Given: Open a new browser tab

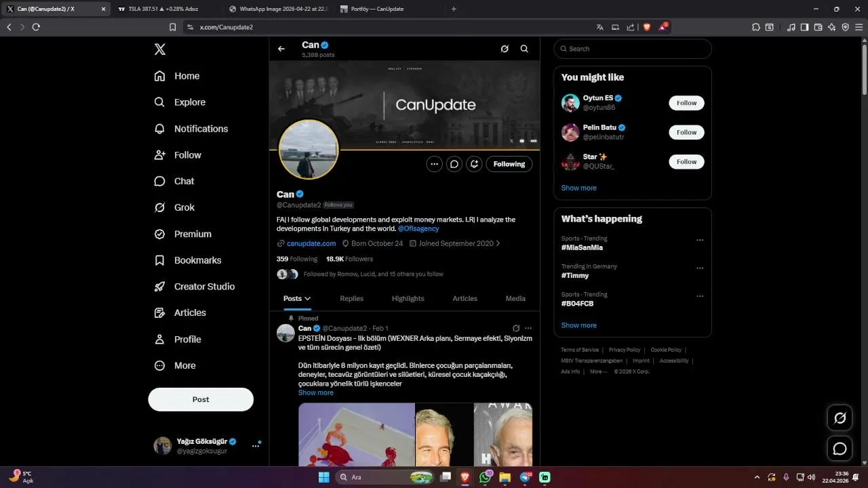Looking at the screenshot, I should pyautogui.click(x=454, y=9).
